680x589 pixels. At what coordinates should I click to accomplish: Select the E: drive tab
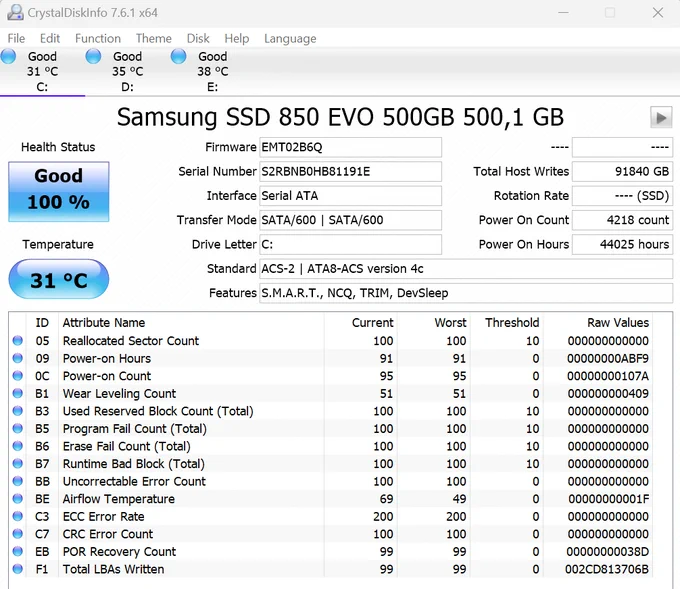212,72
